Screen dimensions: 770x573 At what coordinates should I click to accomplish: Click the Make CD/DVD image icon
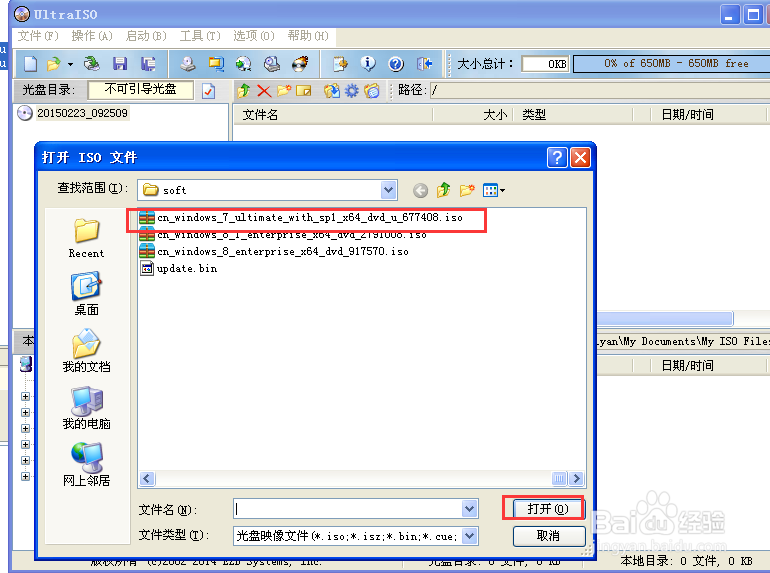coord(188,64)
